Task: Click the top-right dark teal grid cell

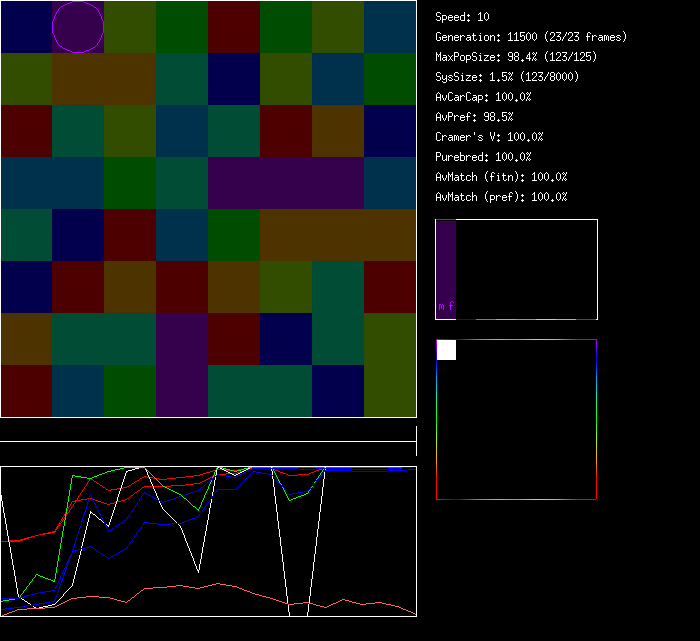Action: pyautogui.click(x=390, y=27)
